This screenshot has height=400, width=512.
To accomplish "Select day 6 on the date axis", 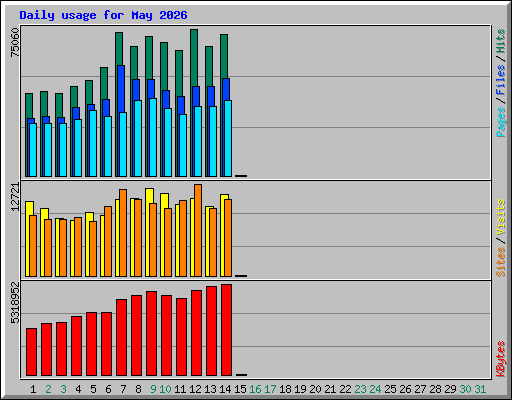I will (108, 389).
